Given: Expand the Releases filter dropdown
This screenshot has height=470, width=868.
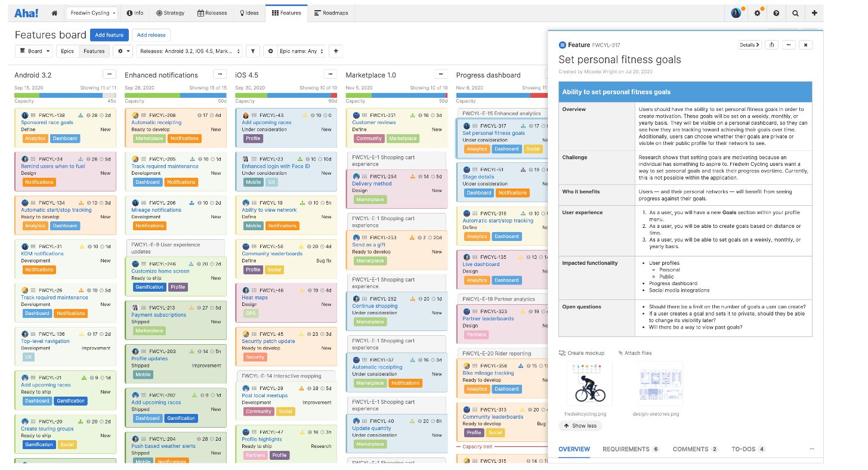Looking at the screenshot, I should 189,51.
